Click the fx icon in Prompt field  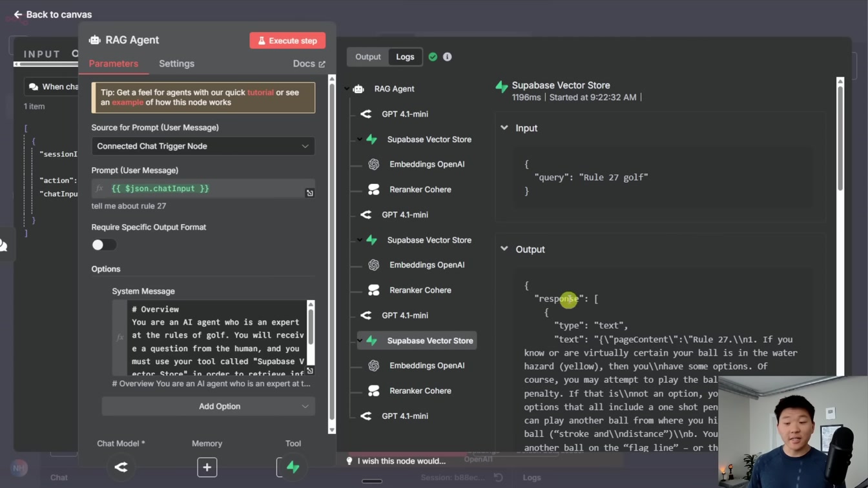click(99, 188)
